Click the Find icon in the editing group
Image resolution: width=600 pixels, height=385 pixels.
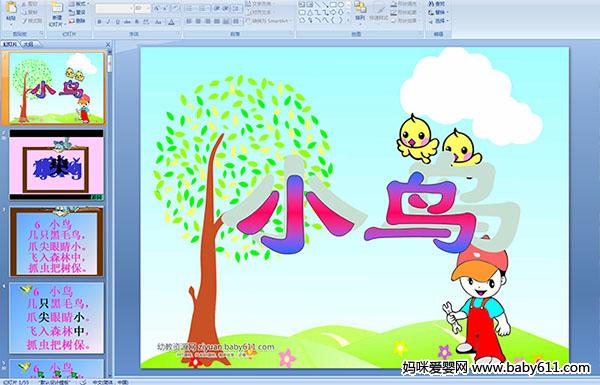coord(436,4)
